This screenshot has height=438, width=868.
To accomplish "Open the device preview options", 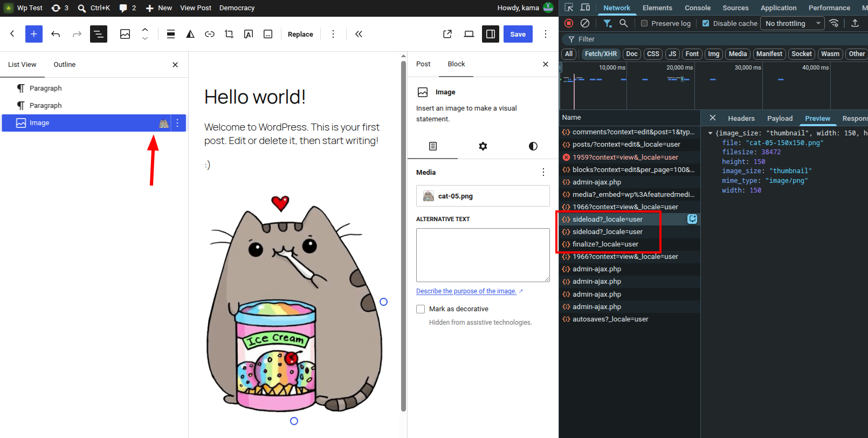I will [469, 34].
